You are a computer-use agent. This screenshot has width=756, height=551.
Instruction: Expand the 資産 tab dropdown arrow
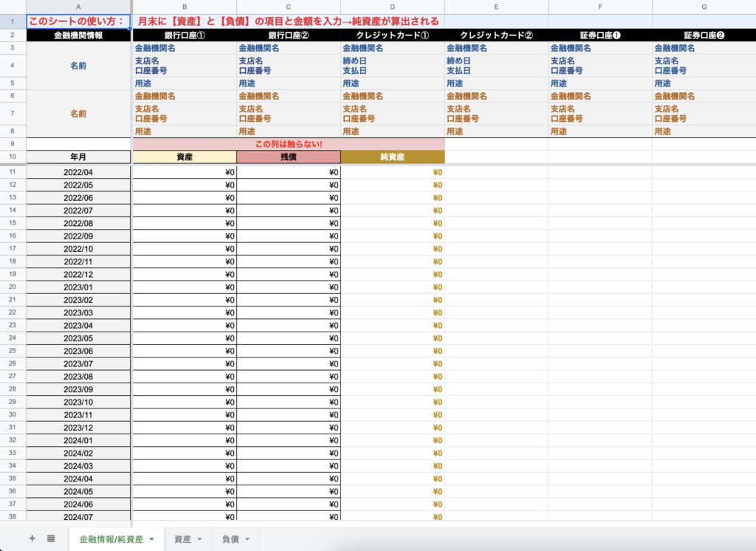[200, 540]
